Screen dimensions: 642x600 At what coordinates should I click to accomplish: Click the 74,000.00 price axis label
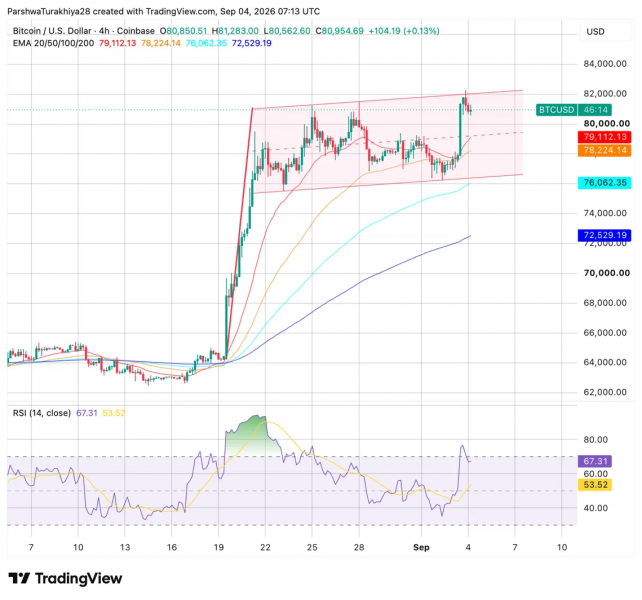(605, 213)
